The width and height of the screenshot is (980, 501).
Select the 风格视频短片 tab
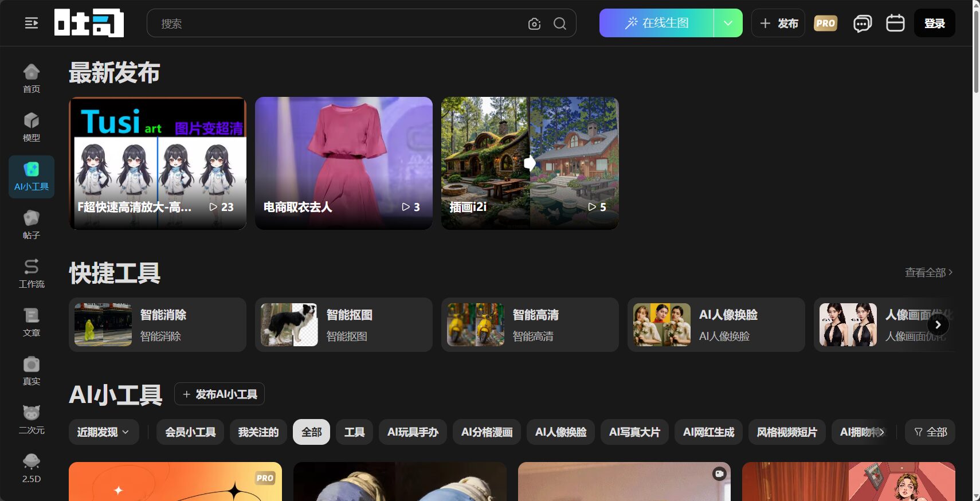tap(787, 432)
